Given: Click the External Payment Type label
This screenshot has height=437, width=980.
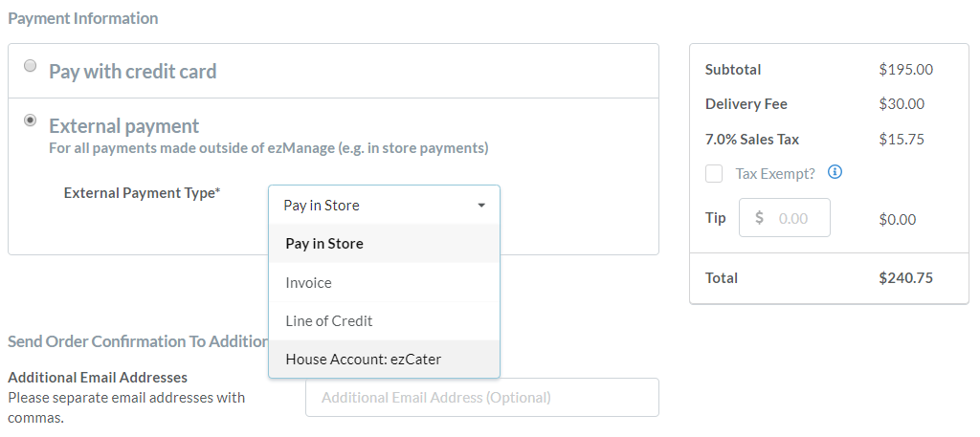Looking at the screenshot, I should tap(142, 193).
